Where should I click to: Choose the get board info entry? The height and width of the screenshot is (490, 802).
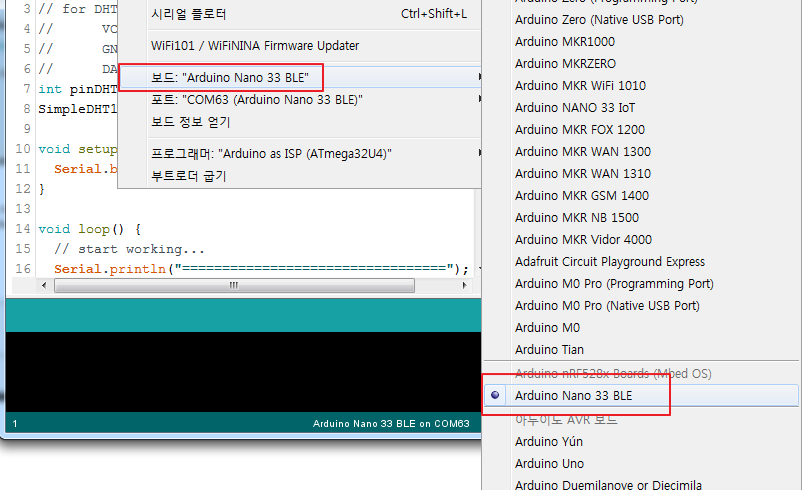(299, 122)
